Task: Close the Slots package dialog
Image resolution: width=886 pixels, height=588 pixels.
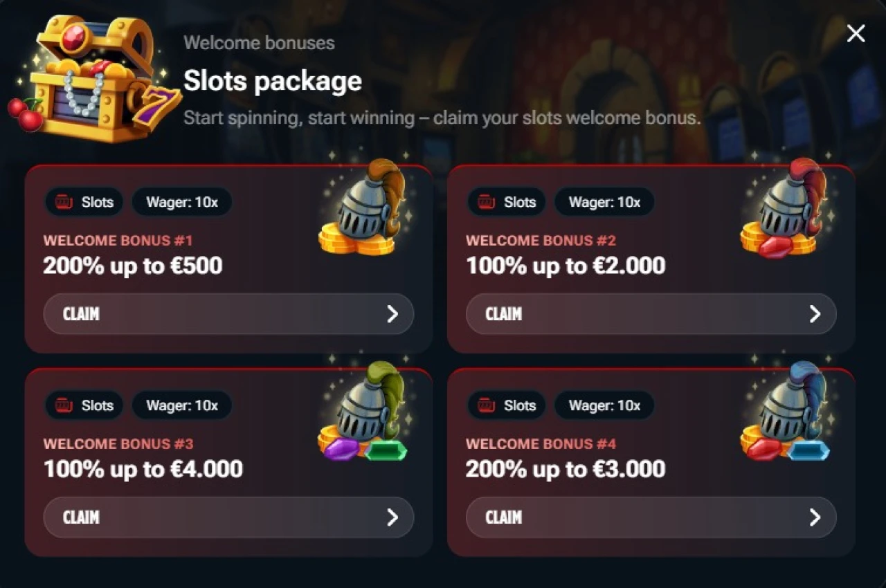Action: 856,33
